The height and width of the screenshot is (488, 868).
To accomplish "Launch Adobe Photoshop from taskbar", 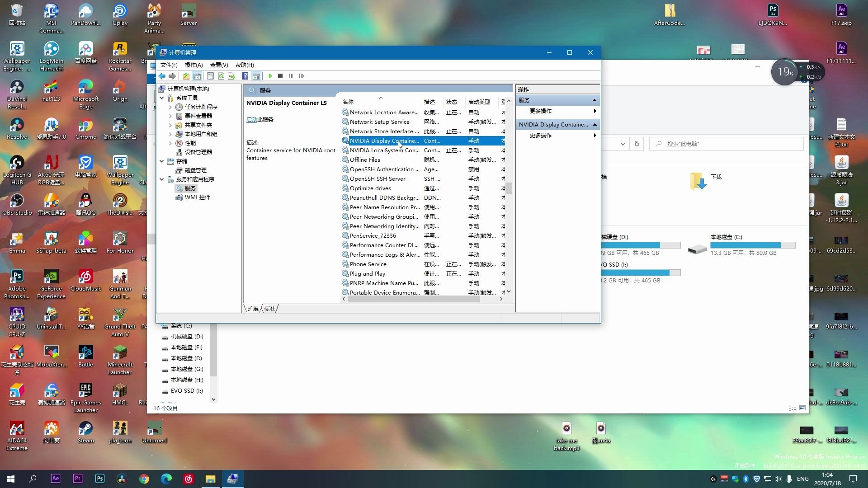I will tap(99, 479).
